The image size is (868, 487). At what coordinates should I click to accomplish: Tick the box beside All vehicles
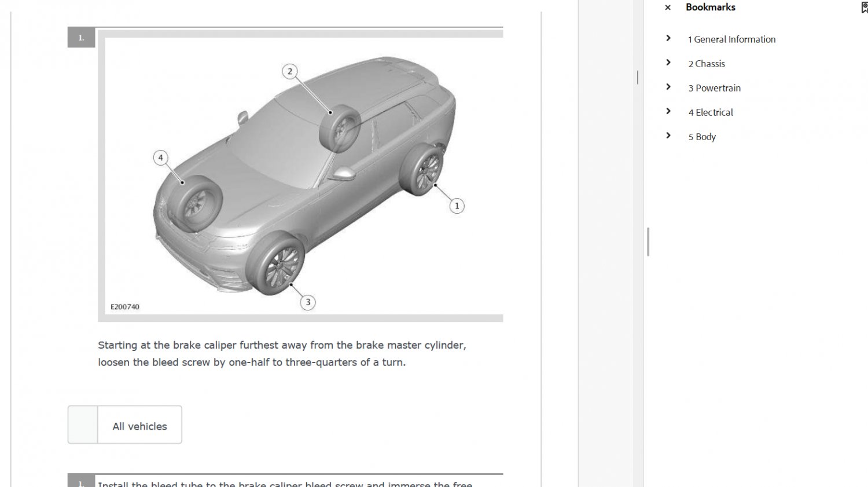[83, 425]
